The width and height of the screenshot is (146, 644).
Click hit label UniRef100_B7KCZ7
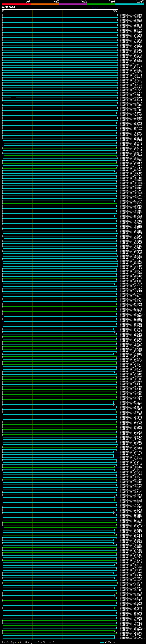[131, 203]
